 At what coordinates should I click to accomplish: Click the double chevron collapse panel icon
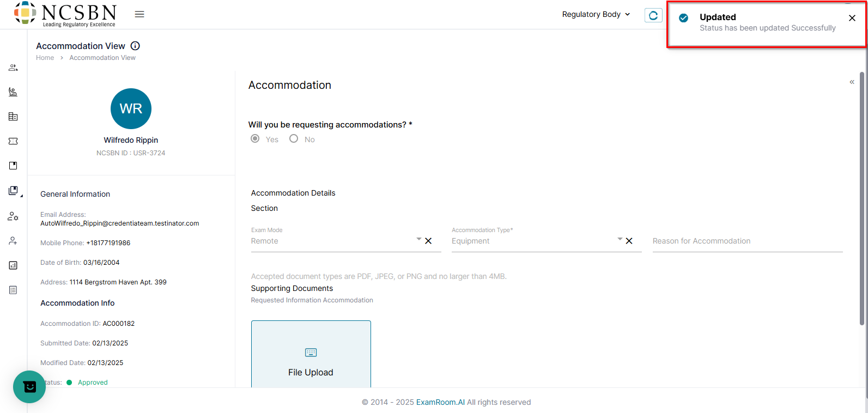click(x=852, y=82)
